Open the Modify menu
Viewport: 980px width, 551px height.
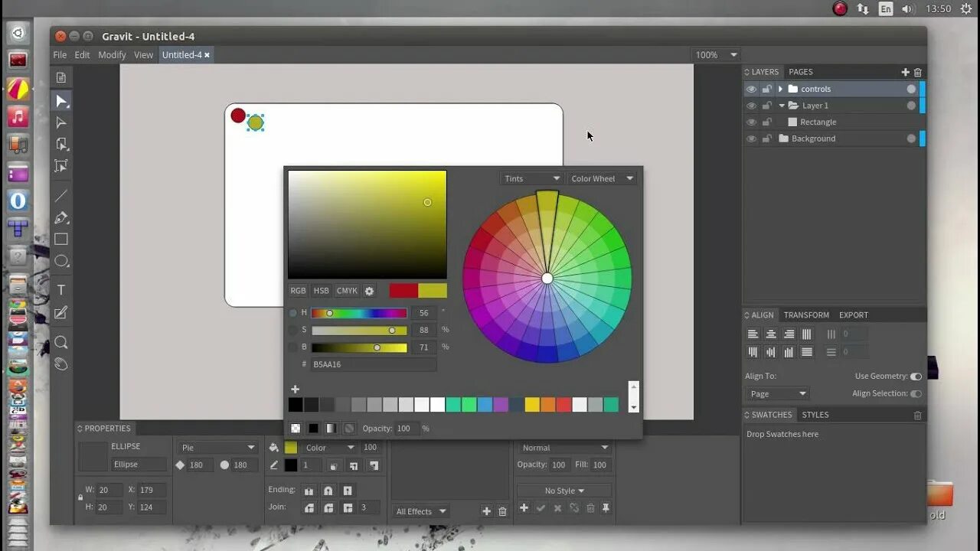[x=112, y=55]
